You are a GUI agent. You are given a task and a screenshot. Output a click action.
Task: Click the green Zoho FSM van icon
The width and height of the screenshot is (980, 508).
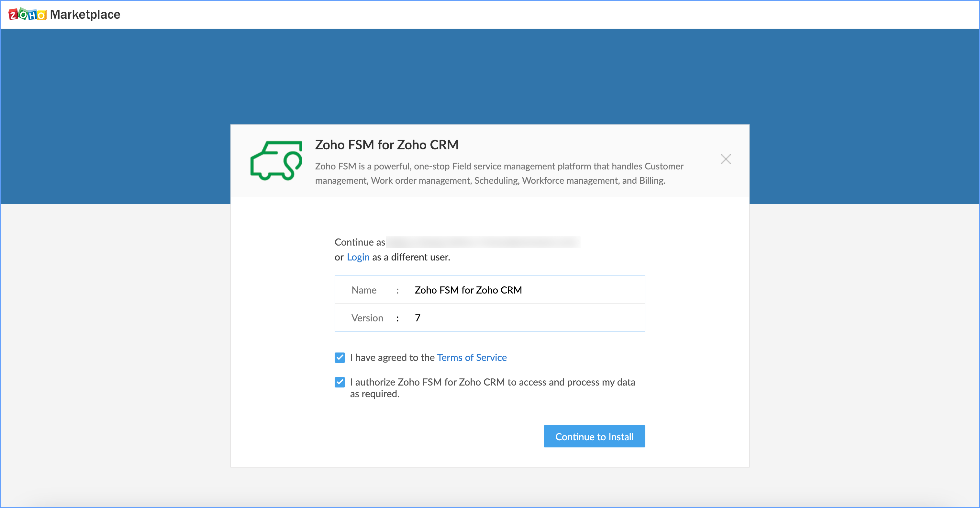276,160
